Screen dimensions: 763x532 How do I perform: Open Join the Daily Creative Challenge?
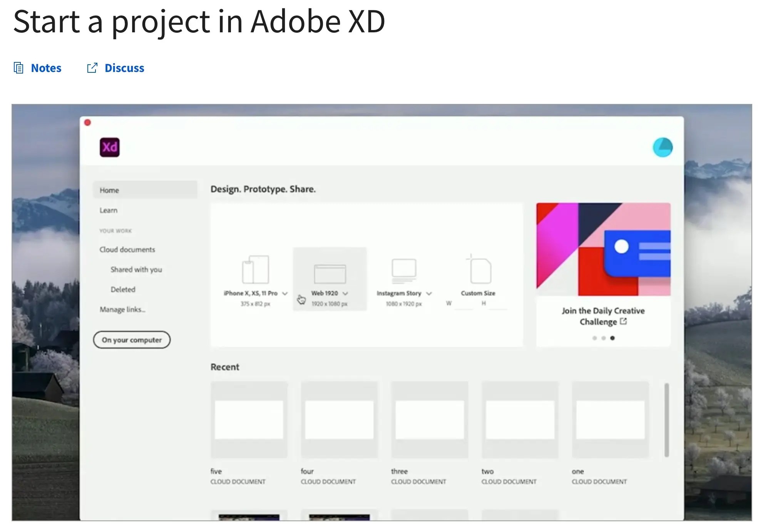click(x=603, y=316)
